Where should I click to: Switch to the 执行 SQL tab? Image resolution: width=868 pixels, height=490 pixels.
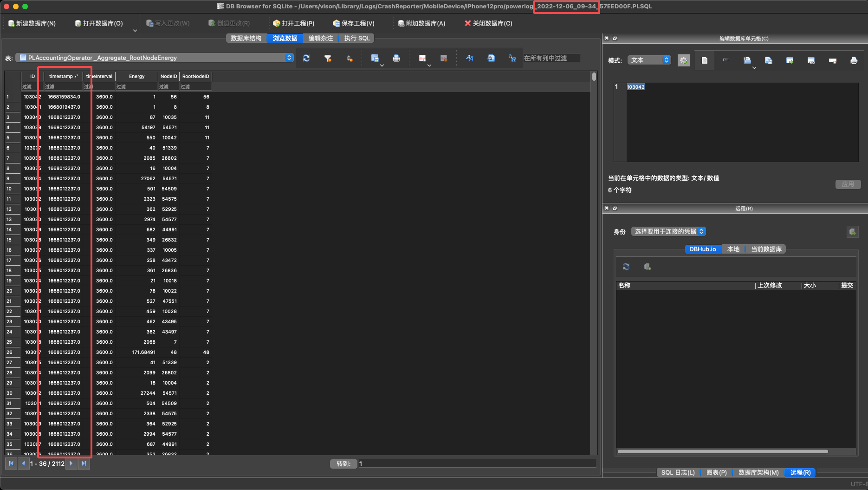tap(357, 38)
